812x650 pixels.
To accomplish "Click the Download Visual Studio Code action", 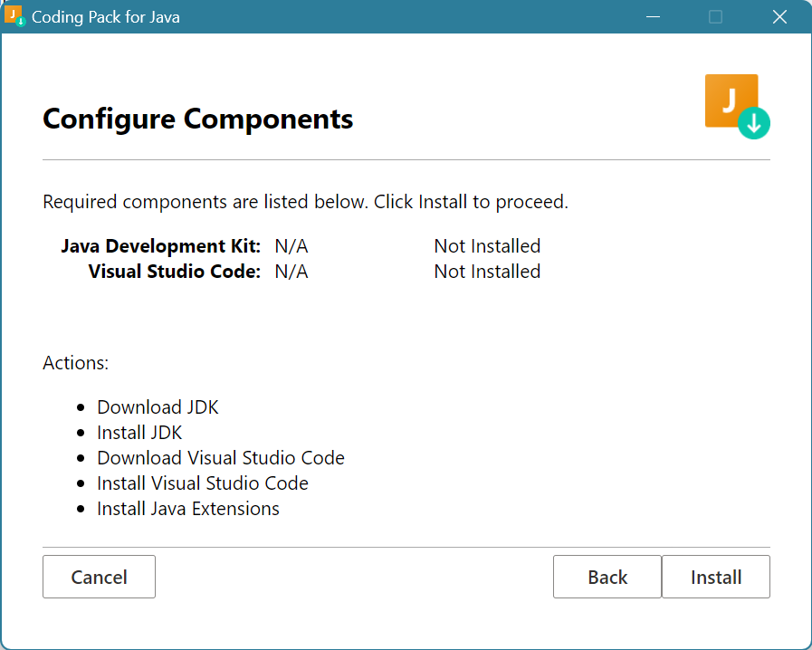I will pyautogui.click(x=220, y=458).
